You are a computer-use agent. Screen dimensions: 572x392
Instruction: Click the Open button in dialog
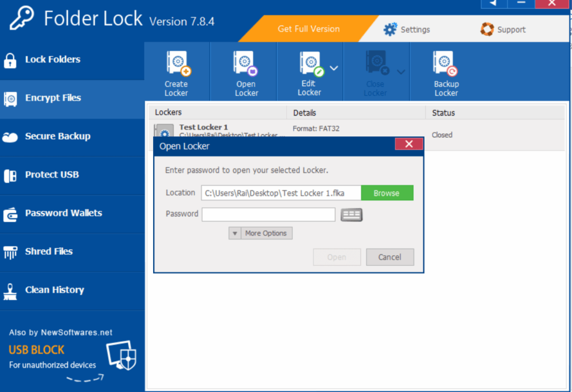(x=337, y=257)
